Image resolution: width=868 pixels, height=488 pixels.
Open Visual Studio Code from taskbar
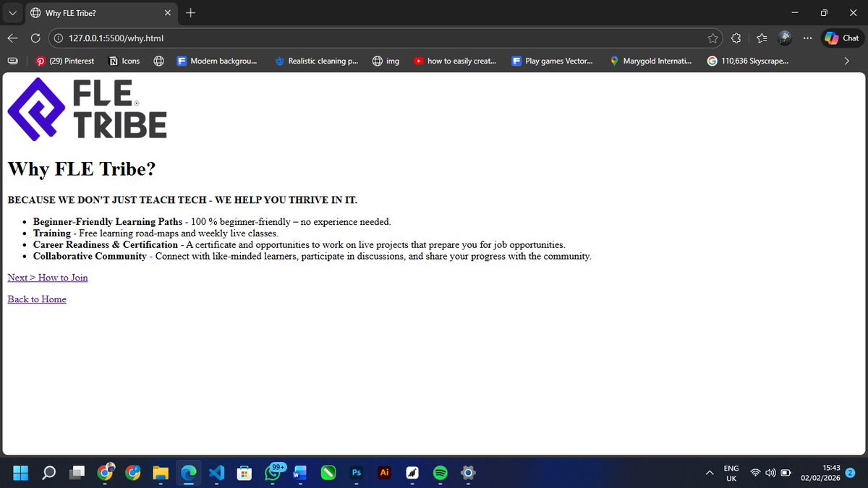pyautogui.click(x=216, y=473)
